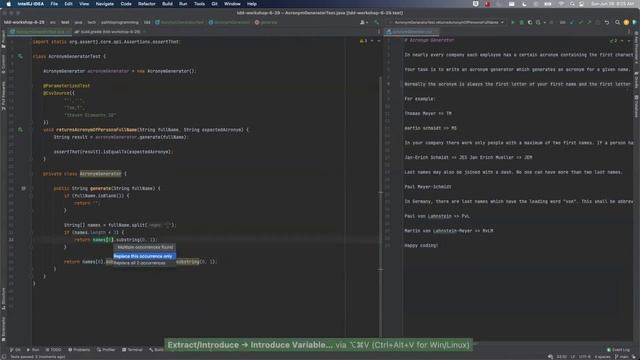Open the run configuration dropdown

[x=448, y=22]
